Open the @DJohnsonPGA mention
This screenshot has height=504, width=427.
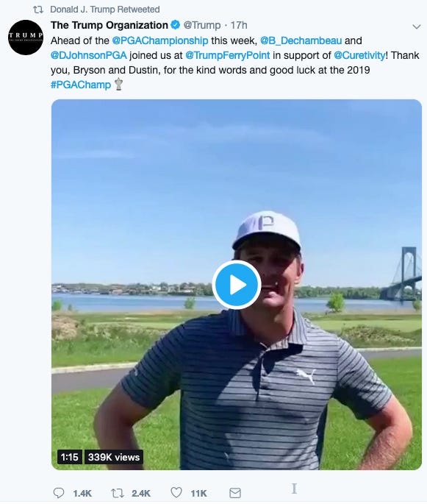[x=89, y=55]
